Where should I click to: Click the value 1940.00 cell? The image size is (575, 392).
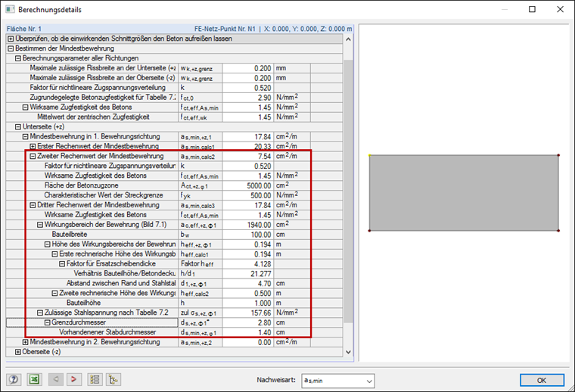click(x=248, y=225)
